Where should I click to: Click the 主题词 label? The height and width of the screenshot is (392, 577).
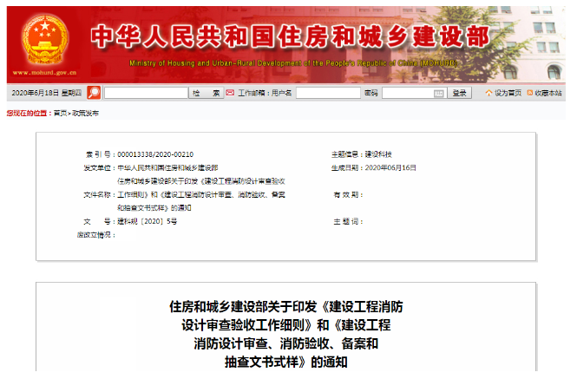pos(346,221)
